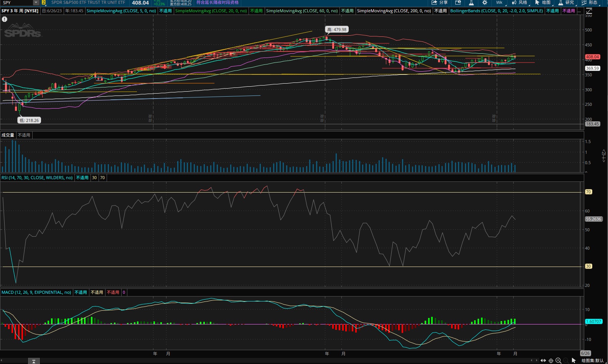Click the pointer cursor tool icon at bottom right
Screen dimensions: 608x364
point(573,361)
